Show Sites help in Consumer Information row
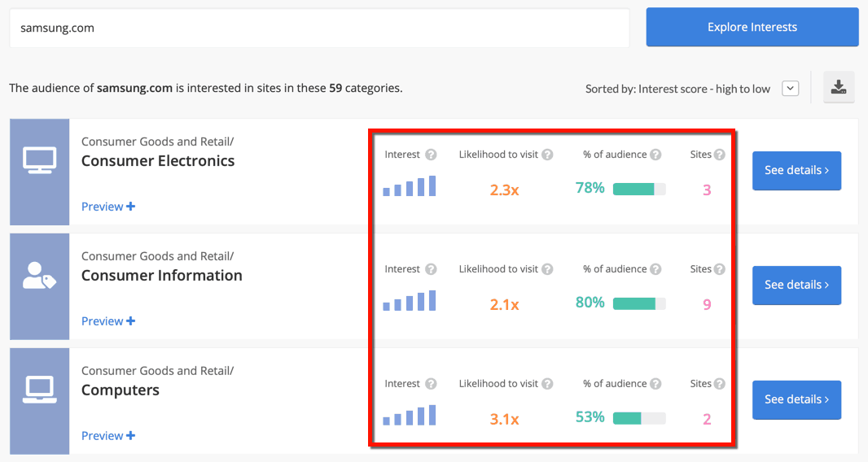The height and width of the screenshot is (462, 868). [719, 269]
